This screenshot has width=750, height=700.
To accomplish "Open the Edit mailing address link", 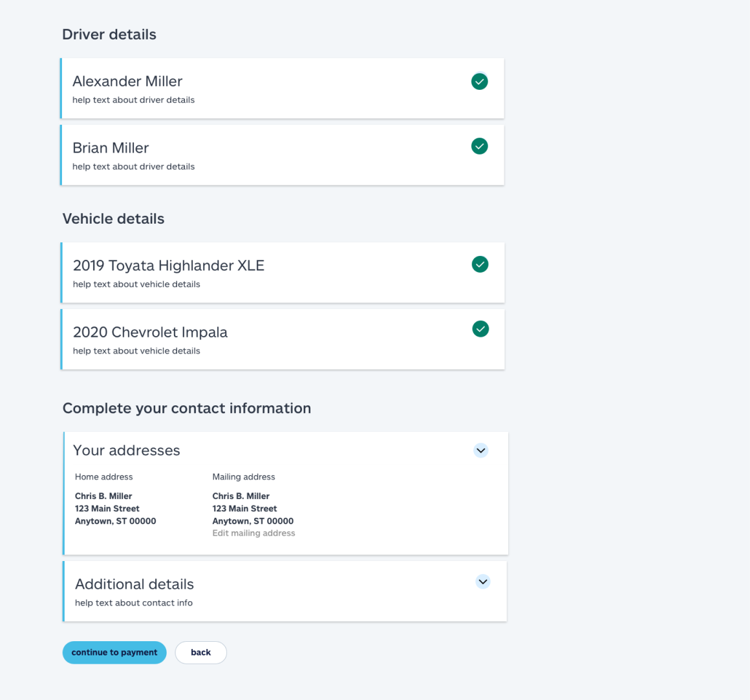I will coord(253,533).
